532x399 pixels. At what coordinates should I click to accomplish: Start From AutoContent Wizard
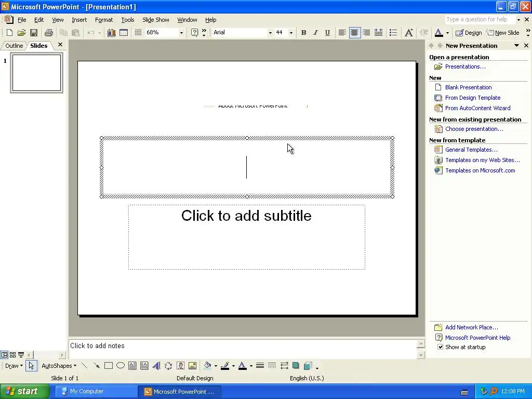pos(478,108)
